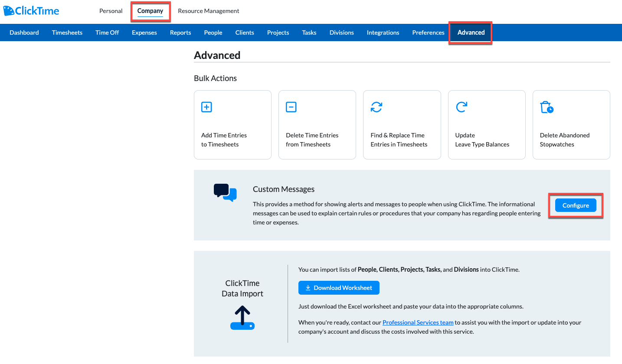Open Find & Replace Time Entries in Timesheets
Image resolution: width=622 pixels, height=364 pixels.
[402, 125]
